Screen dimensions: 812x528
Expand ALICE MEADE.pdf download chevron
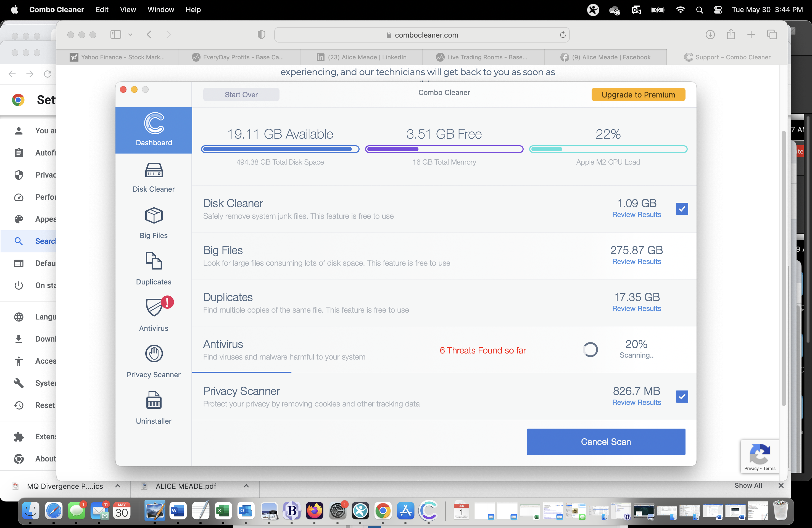tap(246, 486)
